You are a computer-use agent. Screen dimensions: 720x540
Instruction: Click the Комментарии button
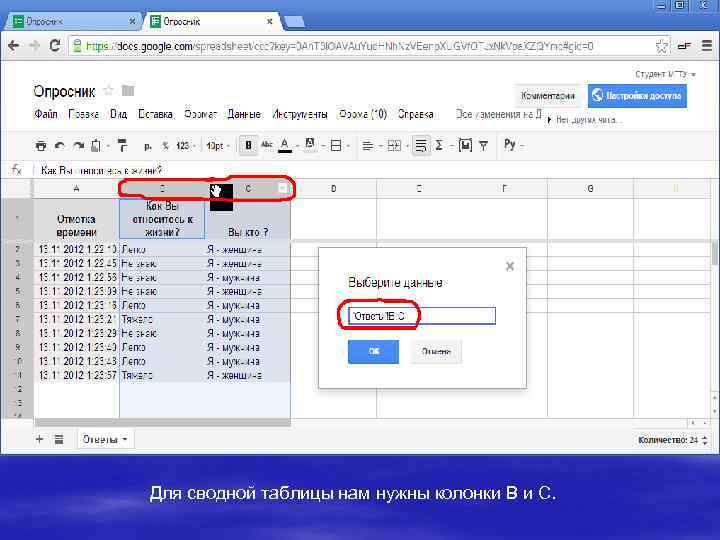[548, 96]
